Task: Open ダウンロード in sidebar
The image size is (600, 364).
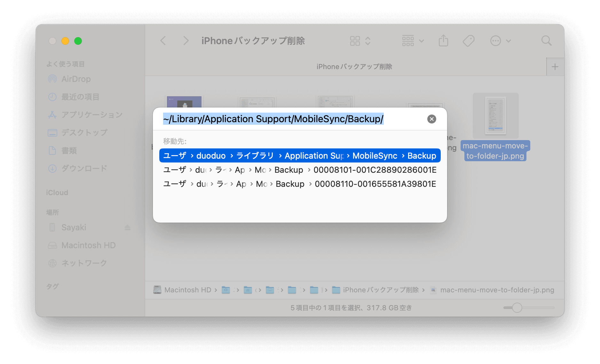Action: pyautogui.click(x=84, y=169)
